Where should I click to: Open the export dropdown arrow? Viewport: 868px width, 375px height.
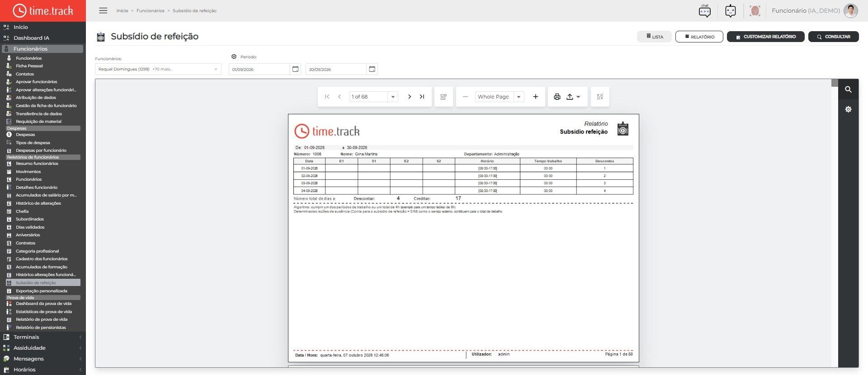(578, 97)
